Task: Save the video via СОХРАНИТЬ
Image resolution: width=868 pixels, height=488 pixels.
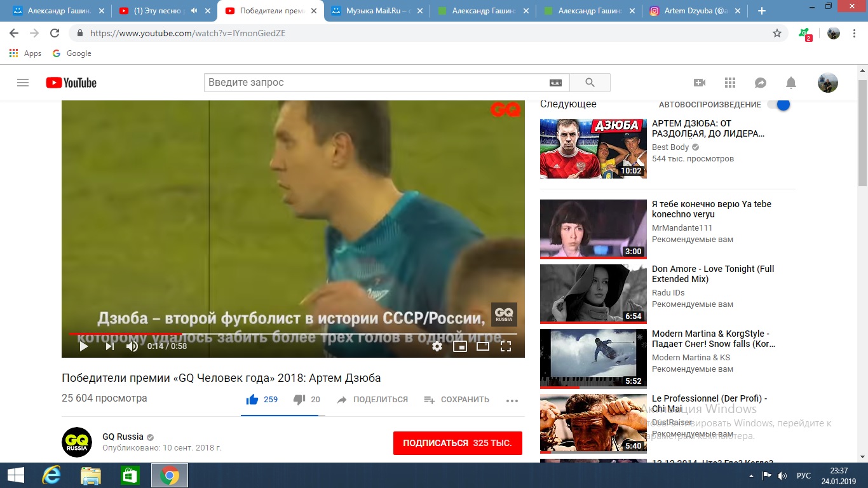Action: click(x=456, y=400)
